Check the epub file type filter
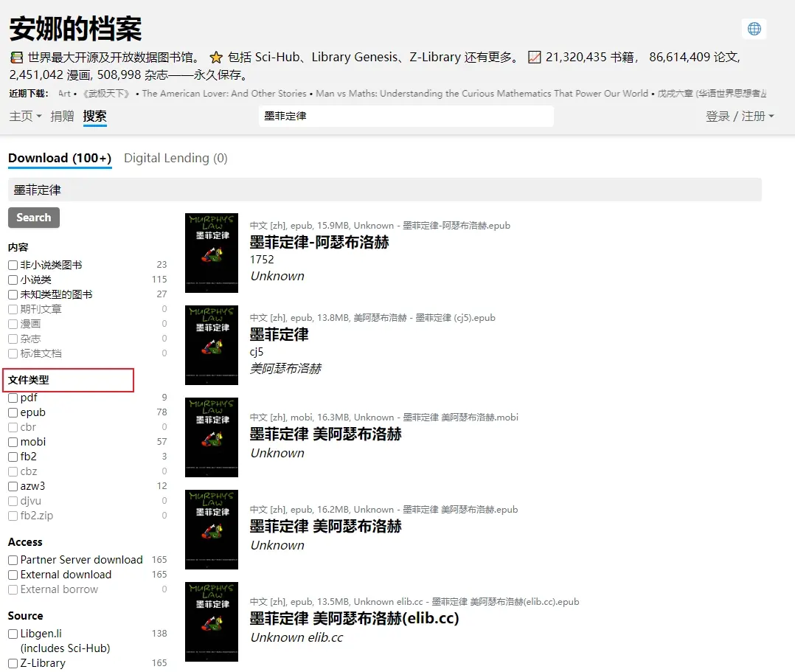 coord(13,412)
